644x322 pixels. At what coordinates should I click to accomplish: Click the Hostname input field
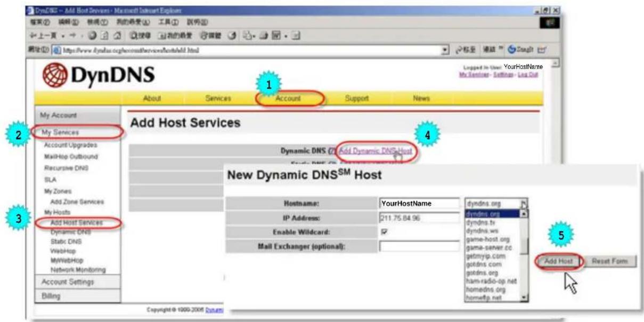point(419,203)
